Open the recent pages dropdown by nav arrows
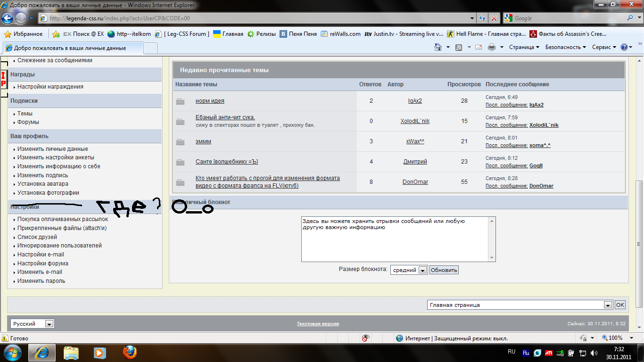 [31, 18]
